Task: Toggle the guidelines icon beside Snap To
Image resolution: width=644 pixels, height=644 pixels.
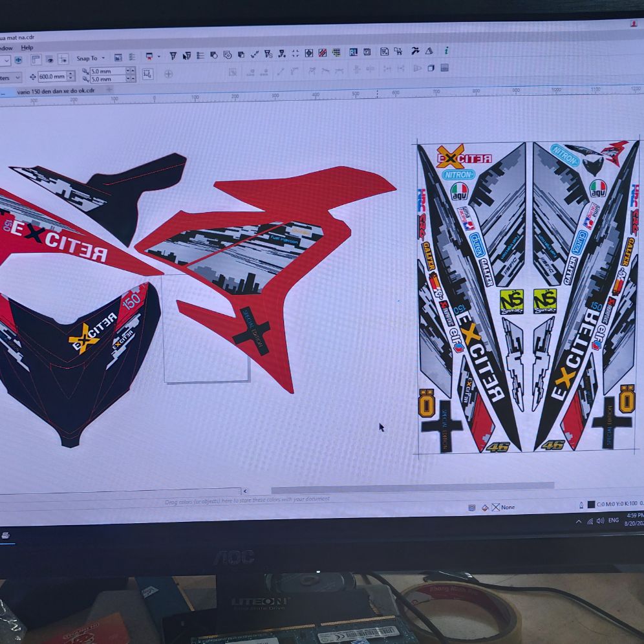Action: coord(63,59)
